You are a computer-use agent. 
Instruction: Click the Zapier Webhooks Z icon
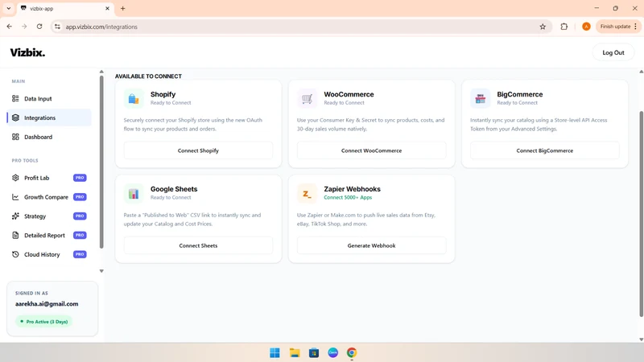[308, 193]
